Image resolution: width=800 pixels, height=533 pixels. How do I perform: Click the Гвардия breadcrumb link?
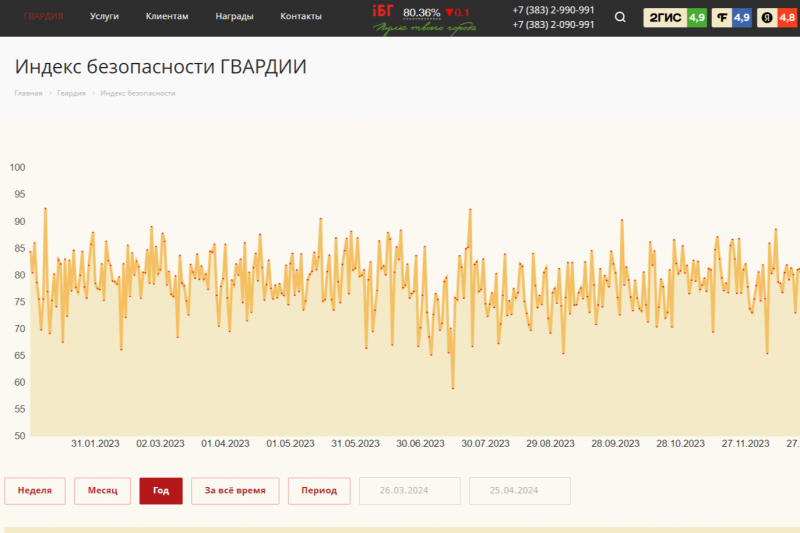coord(71,93)
